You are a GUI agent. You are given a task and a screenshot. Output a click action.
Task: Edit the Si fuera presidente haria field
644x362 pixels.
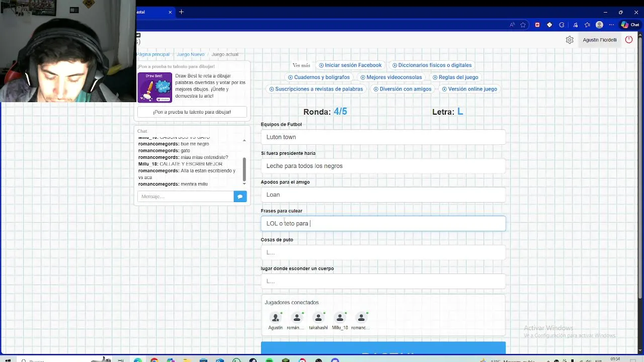[x=383, y=166]
